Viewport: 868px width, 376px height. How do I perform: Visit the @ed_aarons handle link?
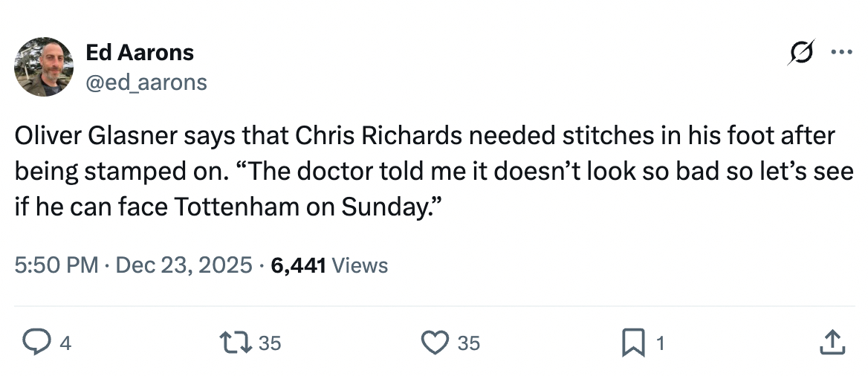[x=146, y=81]
